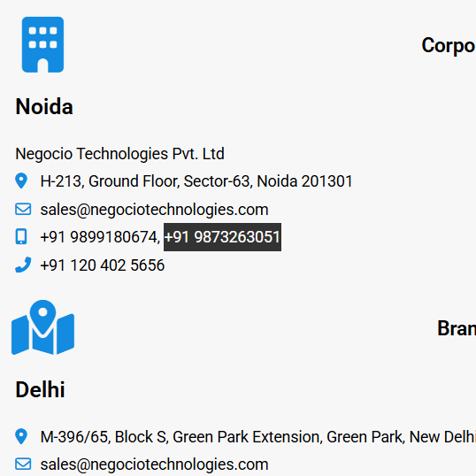Click the blue office building icon
Viewport: 476px width, 476px height.
(x=42, y=44)
